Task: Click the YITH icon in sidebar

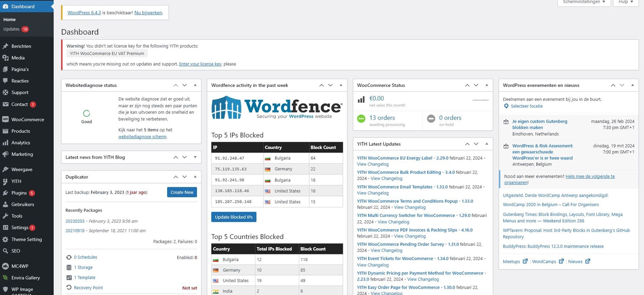Action: click(x=5, y=181)
